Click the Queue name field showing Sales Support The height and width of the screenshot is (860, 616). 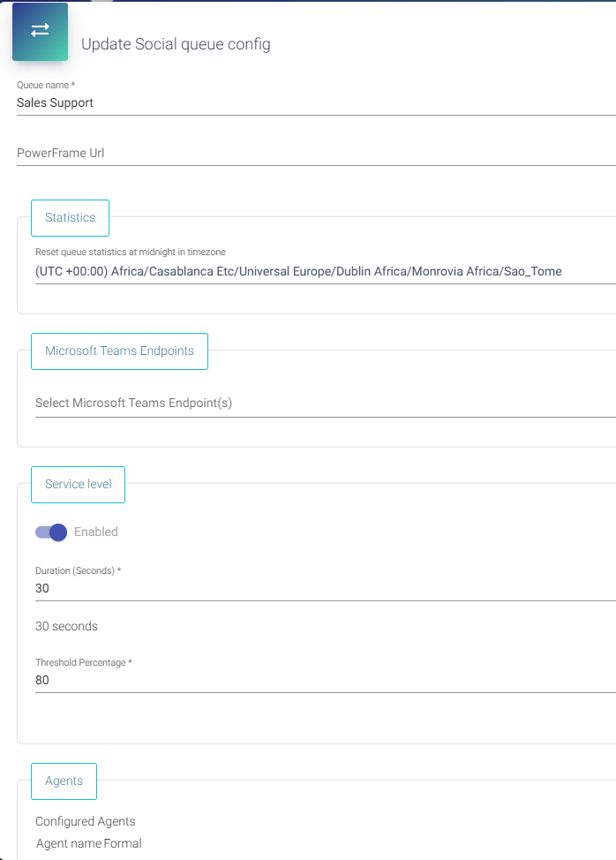coord(177,102)
